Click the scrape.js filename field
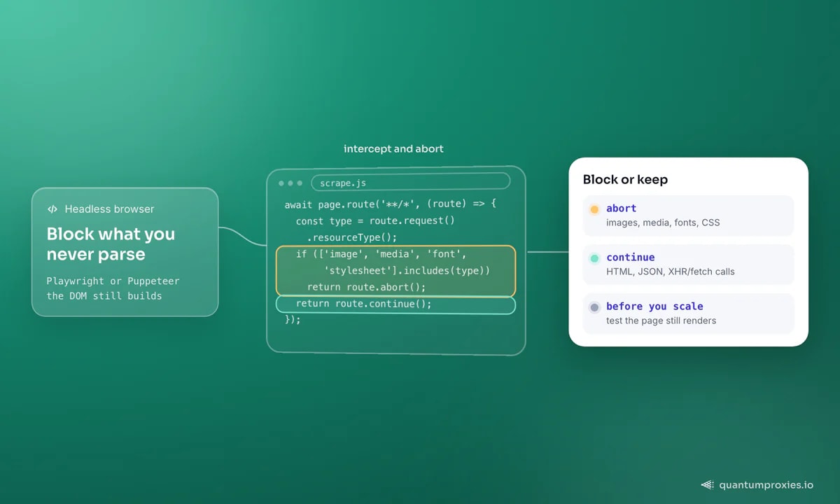 point(410,183)
